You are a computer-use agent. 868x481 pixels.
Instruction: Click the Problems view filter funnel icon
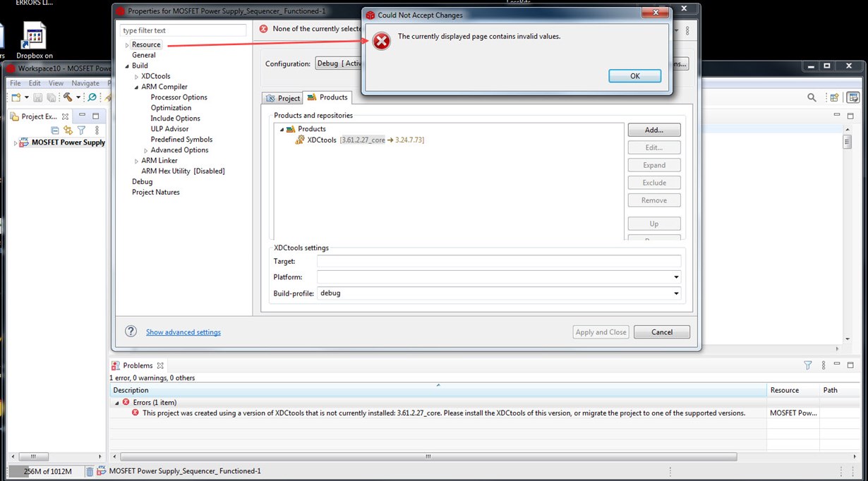(x=808, y=365)
